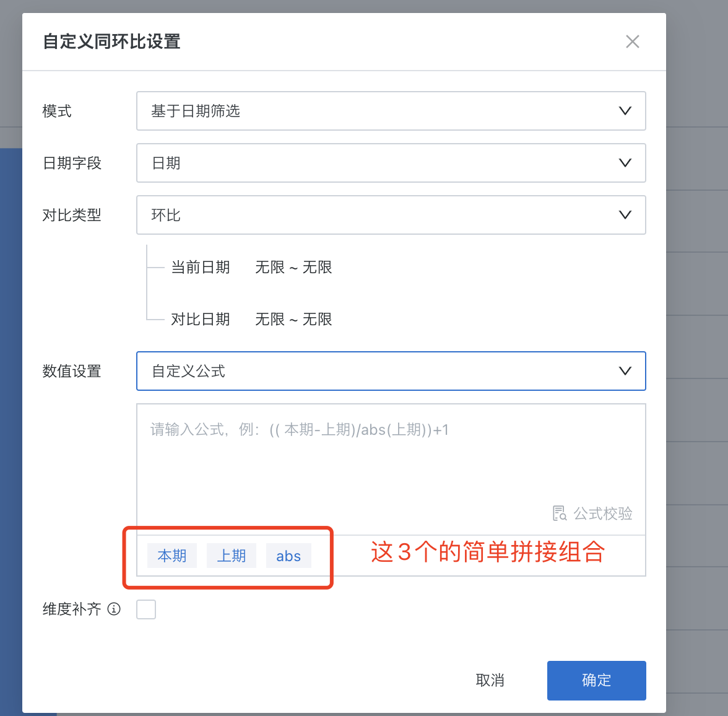The width and height of the screenshot is (728, 716).
Task: Open the 模式 dropdown
Action: pos(391,111)
